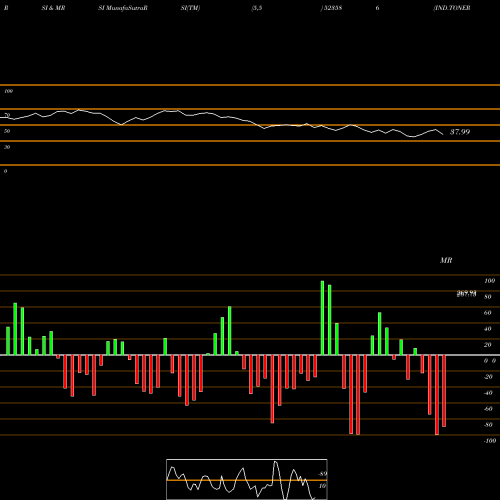Click the RSI current value 37.99
This screenshot has height=500, width=500.
(460, 132)
